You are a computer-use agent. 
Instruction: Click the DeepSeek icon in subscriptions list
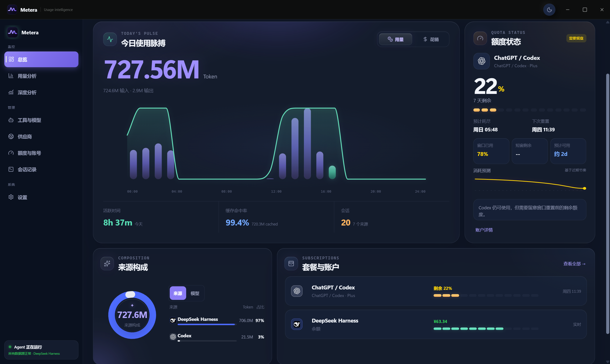click(297, 324)
